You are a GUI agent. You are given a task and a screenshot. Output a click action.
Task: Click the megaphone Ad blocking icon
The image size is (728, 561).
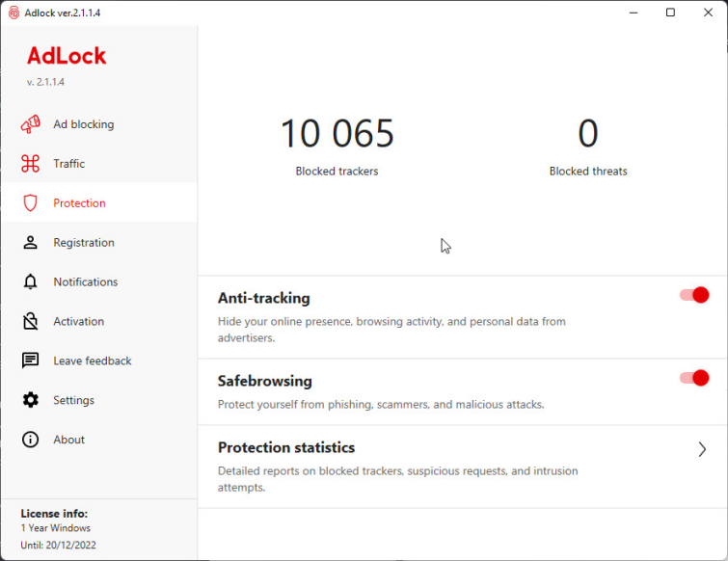(31, 124)
